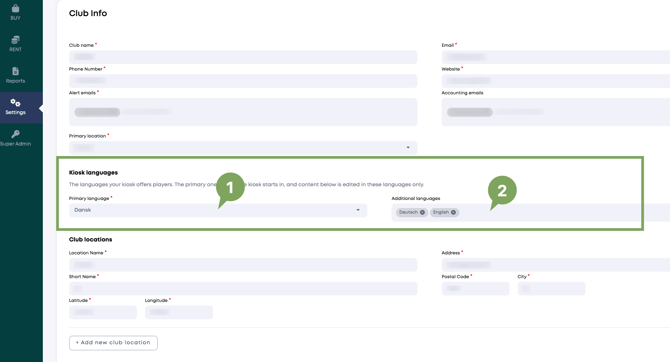Open the Primary location dropdown

(x=243, y=147)
